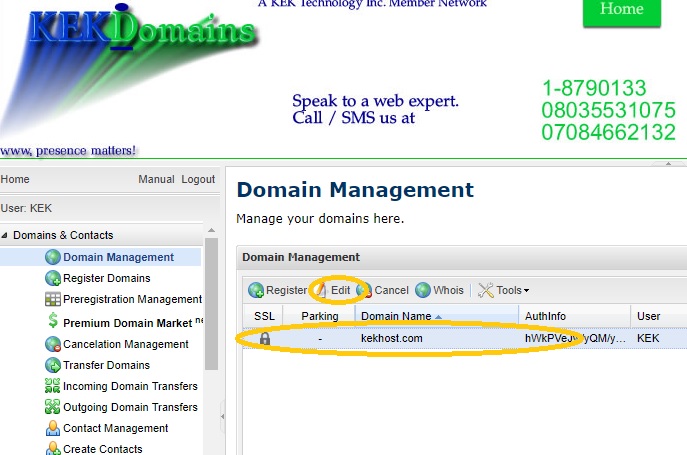Viewport: 687px width, 455px height.
Task: Click the Logout link
Action: (x=198, y=180)
